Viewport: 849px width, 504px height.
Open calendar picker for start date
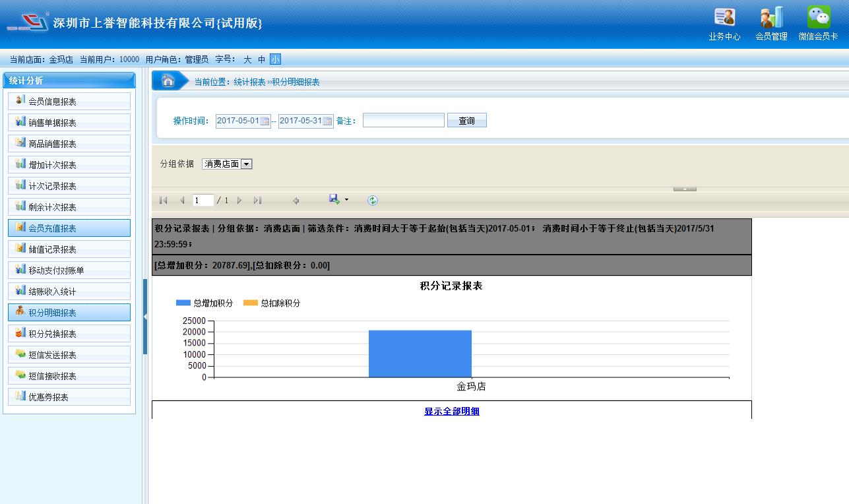265,121
